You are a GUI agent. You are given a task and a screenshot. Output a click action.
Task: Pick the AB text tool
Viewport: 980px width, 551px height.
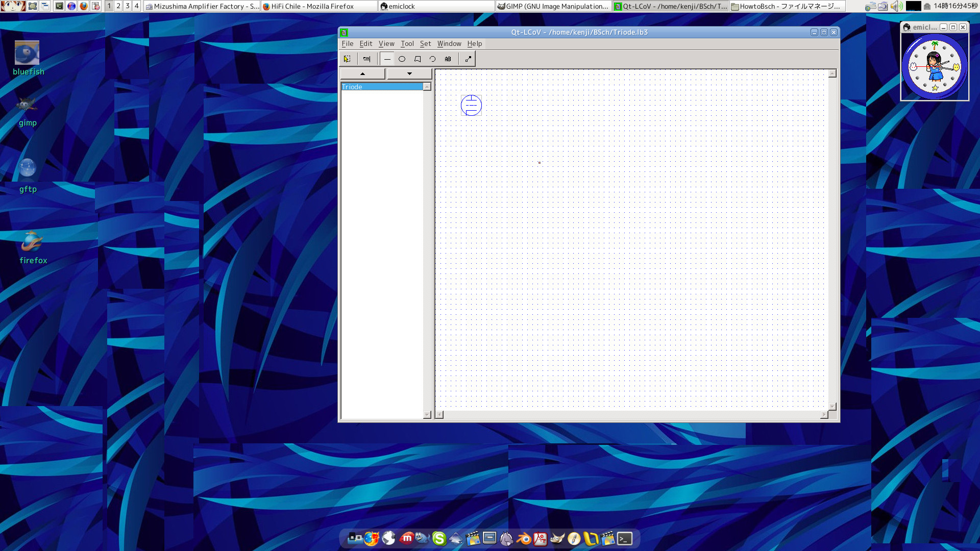(448, 59)
